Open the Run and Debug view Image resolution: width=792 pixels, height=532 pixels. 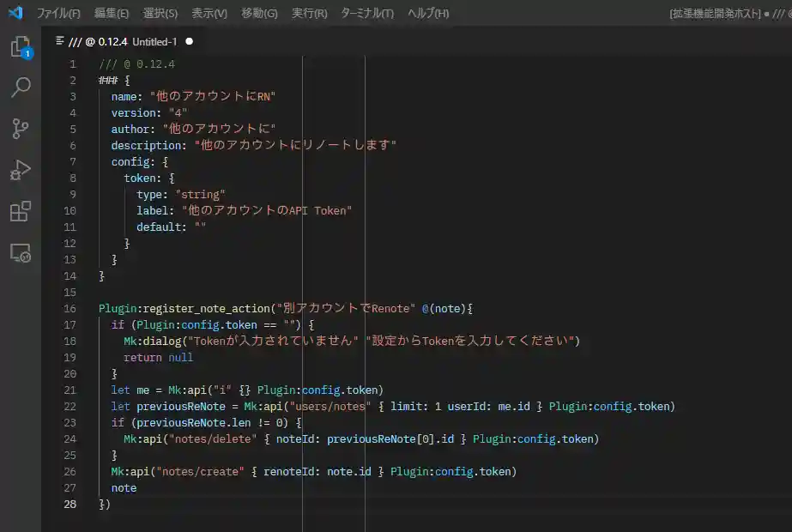pyautogui.click(x=22, y=169)
